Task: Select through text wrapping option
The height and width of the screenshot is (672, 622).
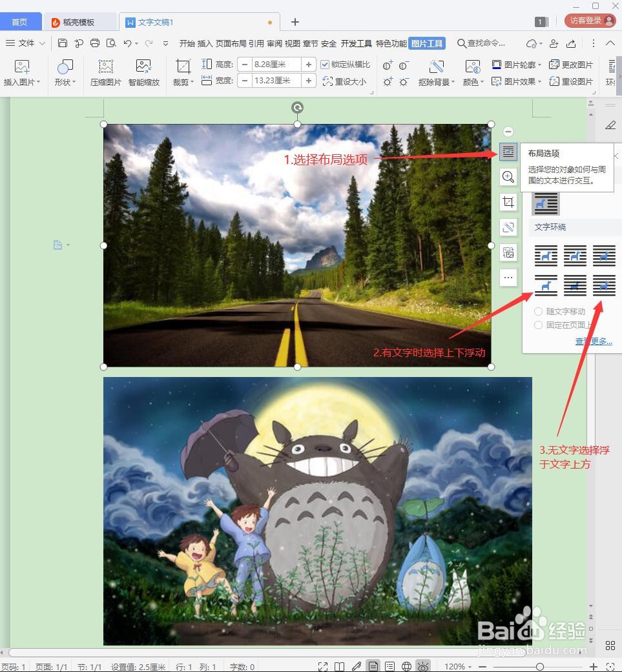Action: coord(604,256)
